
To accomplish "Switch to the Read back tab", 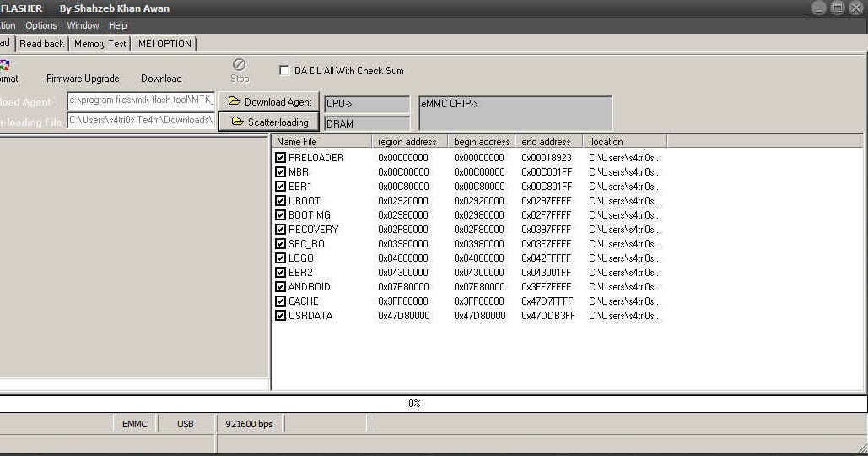I will coord(41,44).
